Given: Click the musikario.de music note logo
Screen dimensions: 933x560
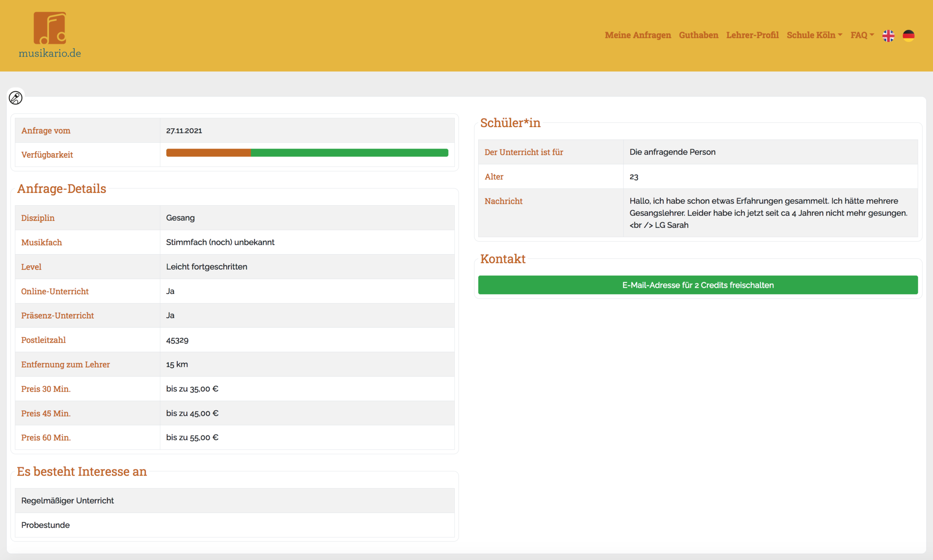Looking at the screenshot, I should [x=50, y=28].
